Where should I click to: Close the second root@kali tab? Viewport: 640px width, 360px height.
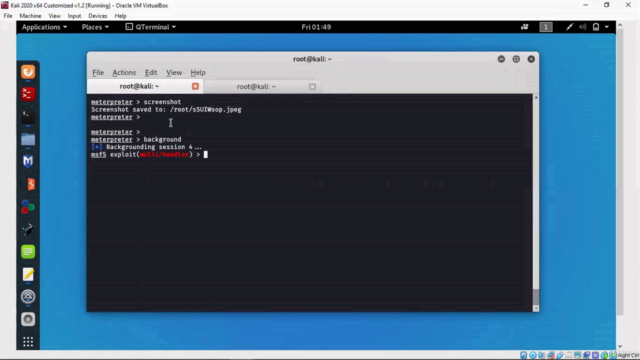pos(312,87)
